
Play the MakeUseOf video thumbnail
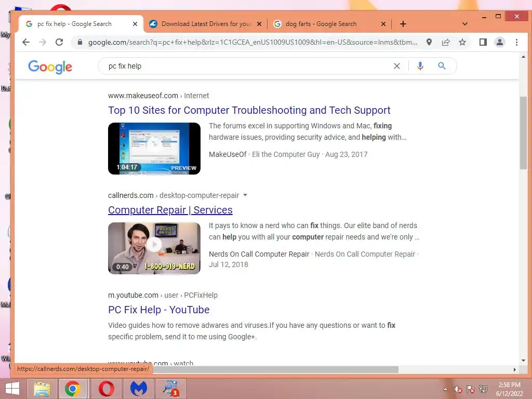pos(154,149)
